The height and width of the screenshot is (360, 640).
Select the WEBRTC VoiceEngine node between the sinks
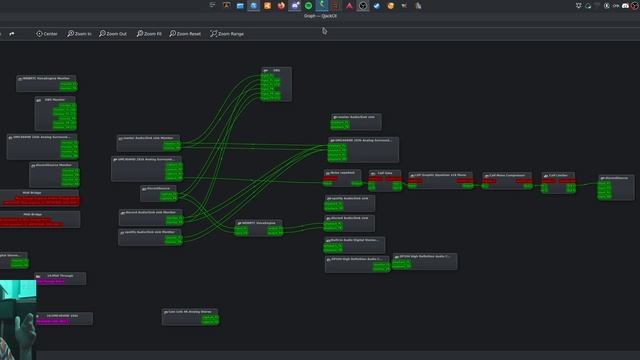pyautogui.click(x=259, y=228)
